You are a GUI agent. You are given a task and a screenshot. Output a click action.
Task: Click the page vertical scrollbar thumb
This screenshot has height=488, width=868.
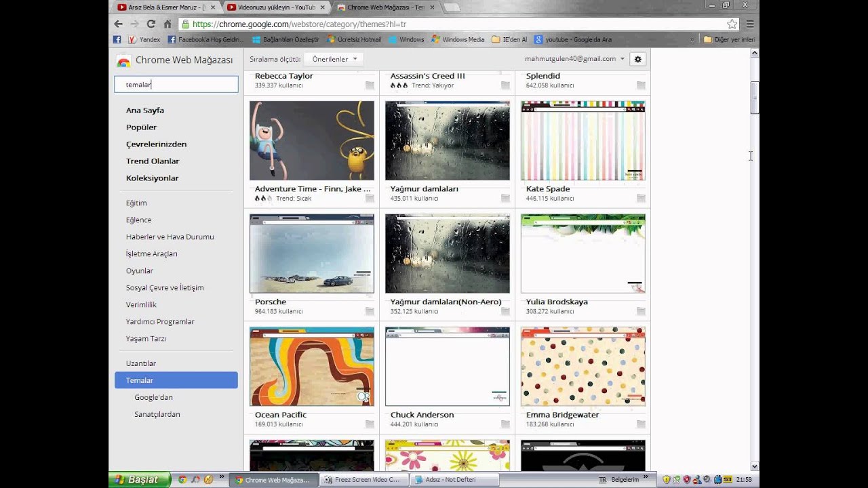click(x=755, y=98)
